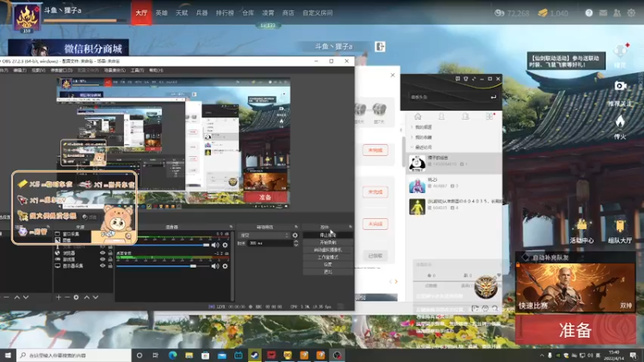Switch to 英雄 tab in game header
Screen dimensions: 644x362
pyautogui.click(x=162, y=13)
